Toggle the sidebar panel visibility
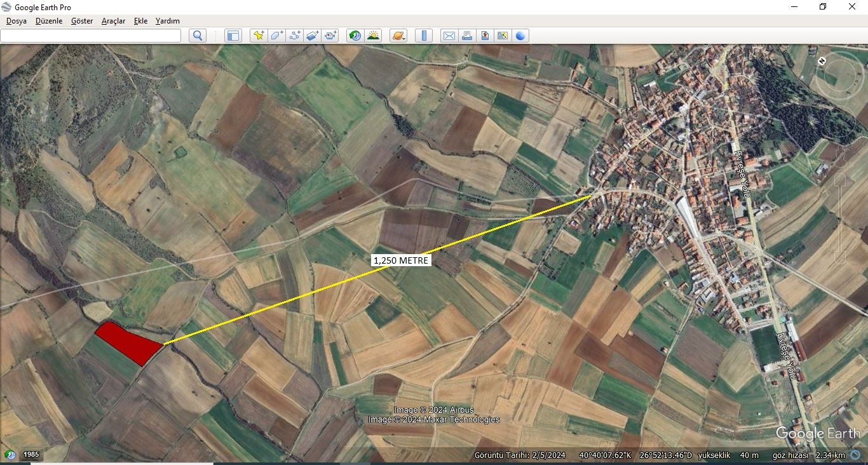This screenshot has width=868, height=465. (x=233, y=36)
